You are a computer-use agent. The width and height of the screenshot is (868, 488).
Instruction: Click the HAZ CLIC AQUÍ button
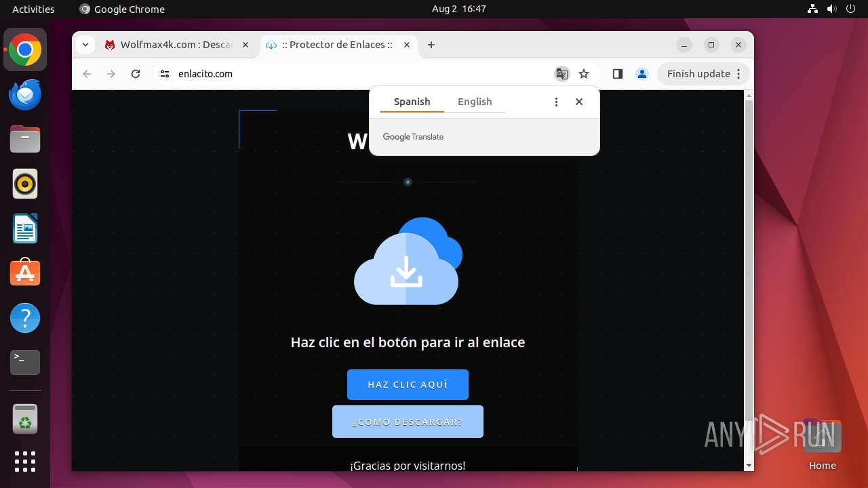(x=408, y=384)
